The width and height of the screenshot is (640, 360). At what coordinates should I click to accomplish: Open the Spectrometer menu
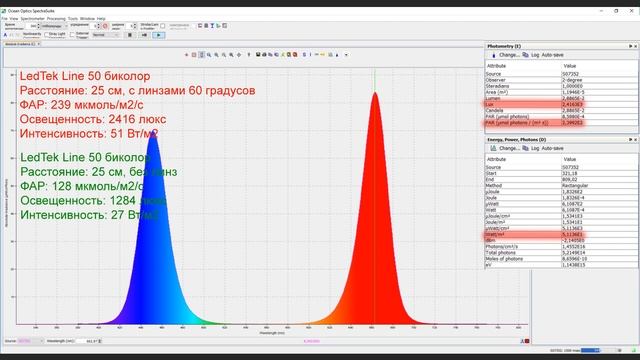pyautogui.click(x=33, y=19)
